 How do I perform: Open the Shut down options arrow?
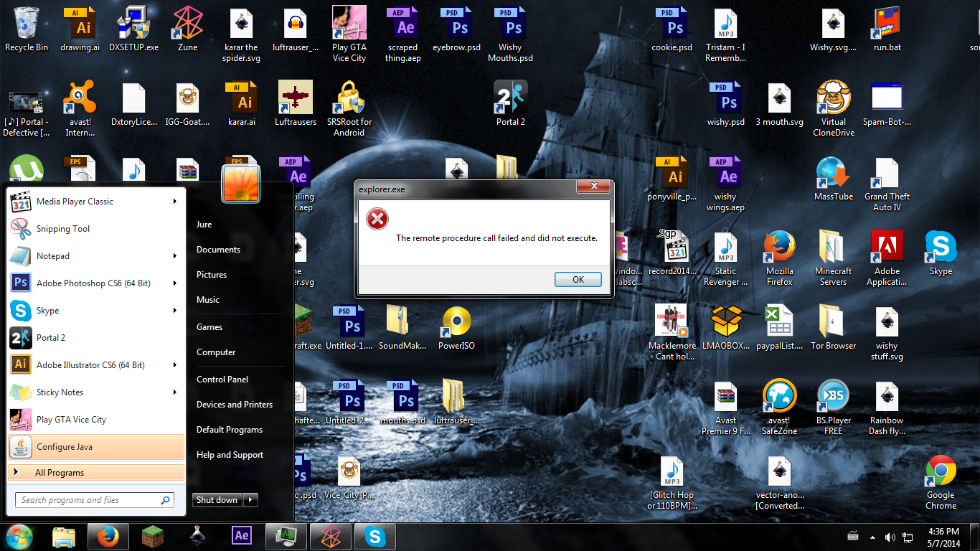(x=250, y=500)
